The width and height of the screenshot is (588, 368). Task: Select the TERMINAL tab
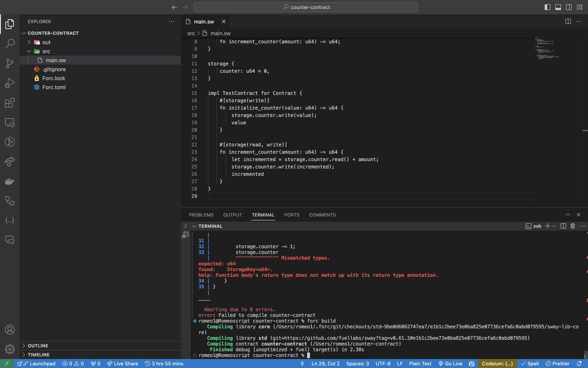click(263, 215)
